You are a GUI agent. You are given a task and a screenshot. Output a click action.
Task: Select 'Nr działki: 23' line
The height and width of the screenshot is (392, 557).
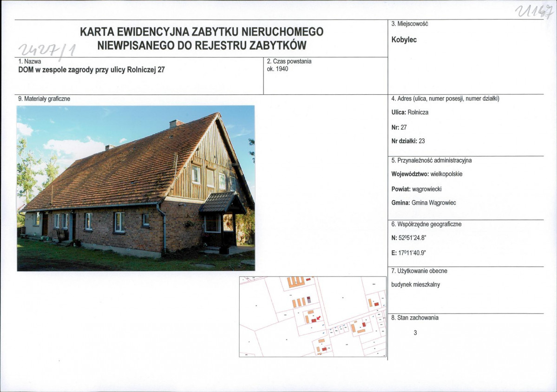pos(408,141)
